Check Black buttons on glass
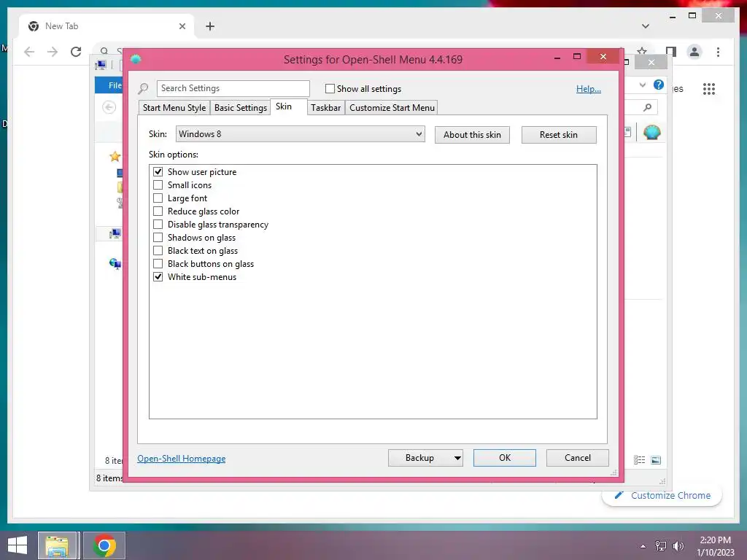 click(158, 263)
